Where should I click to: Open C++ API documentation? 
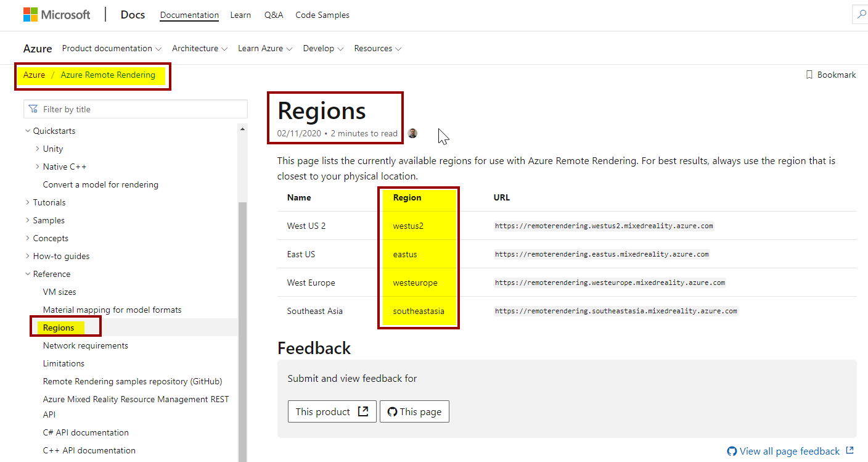[x=89, y=450]
